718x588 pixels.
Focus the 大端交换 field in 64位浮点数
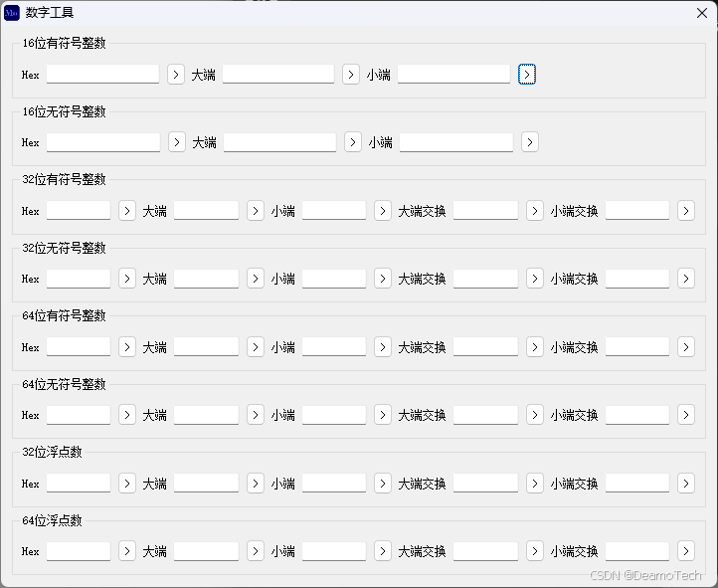coord(485,551)
